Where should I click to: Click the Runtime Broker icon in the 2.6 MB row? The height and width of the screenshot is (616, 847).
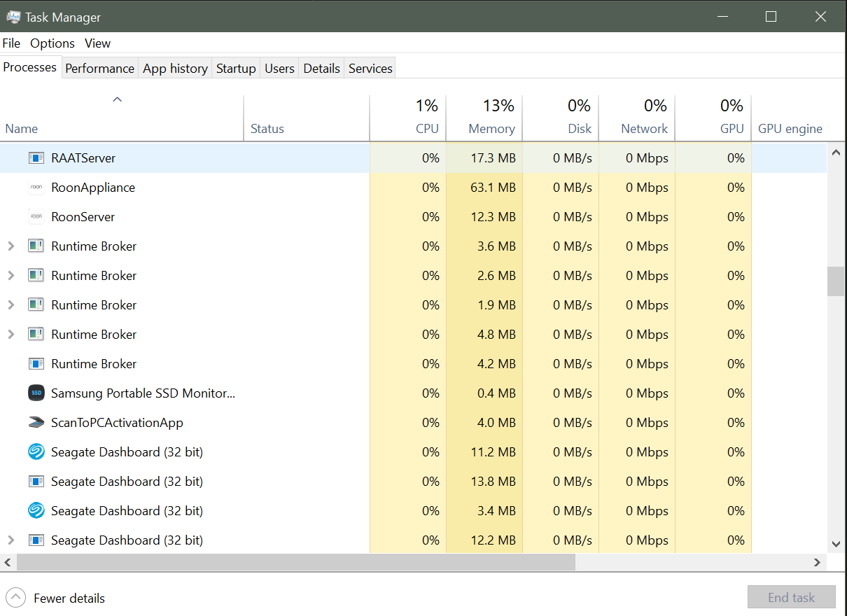coord(36,276)
